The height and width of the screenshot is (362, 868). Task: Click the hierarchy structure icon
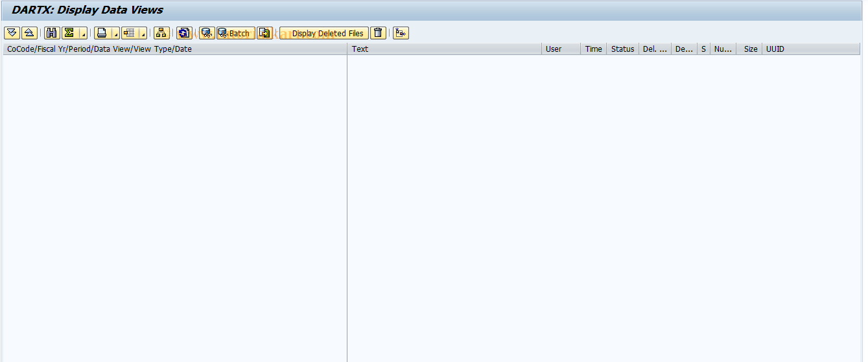[161, 33]
